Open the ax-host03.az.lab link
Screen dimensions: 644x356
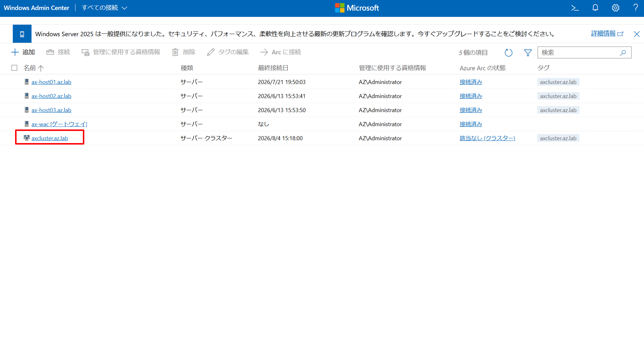51,110
